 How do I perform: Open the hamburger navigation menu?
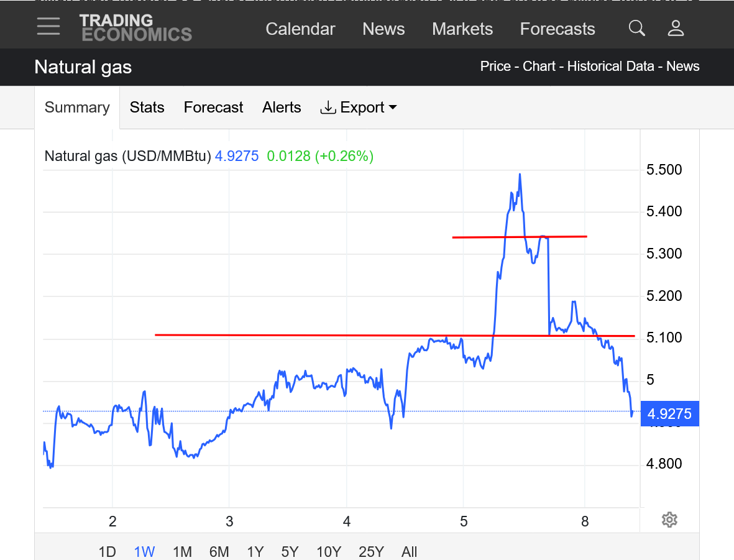(x=48, y=27)
